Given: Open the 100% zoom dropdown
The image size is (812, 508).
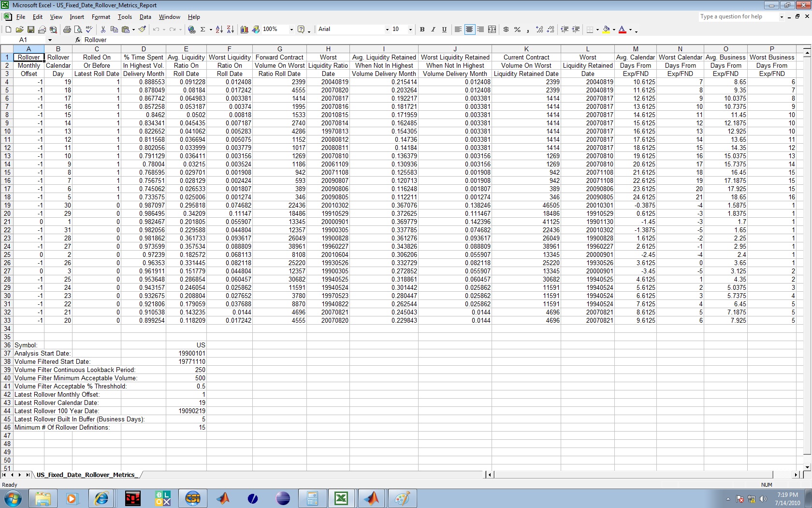Looking at the screenshot, I should [x=291, y=30].
